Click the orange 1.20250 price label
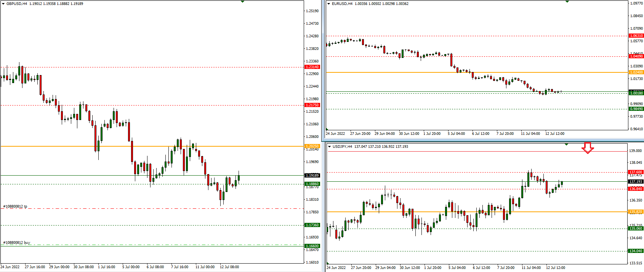The width and height of the screenshot is (644, 272). coord(312,146)
